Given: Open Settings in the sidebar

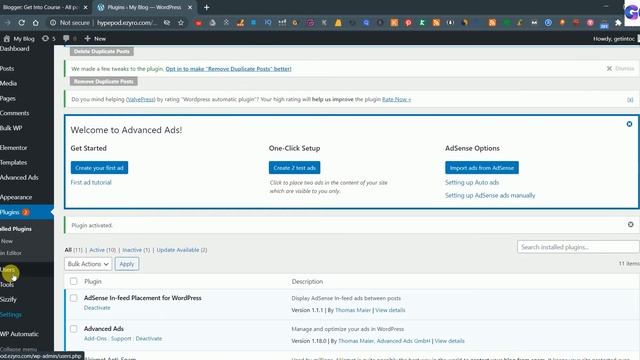Looking at the screenshot, I should click(x=11, y=315).
